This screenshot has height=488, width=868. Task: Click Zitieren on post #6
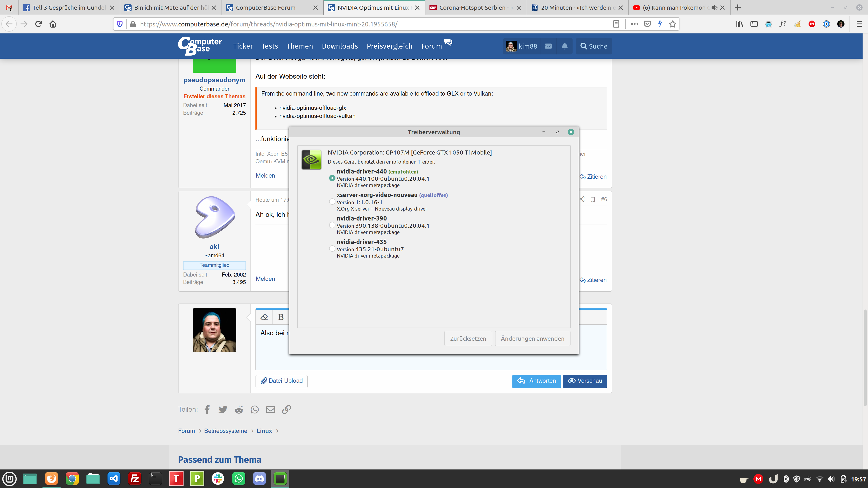[x=593, y=280]
